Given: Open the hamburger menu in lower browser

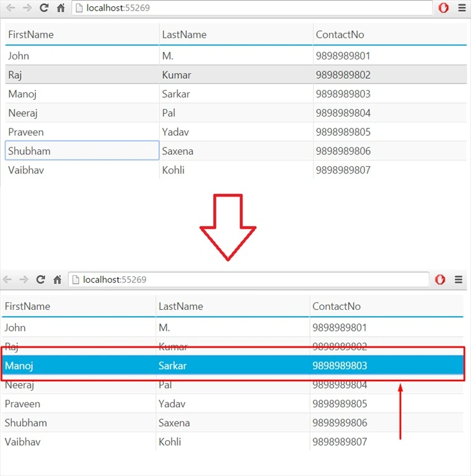Looking at the screenshot, I should click(459, 280).
